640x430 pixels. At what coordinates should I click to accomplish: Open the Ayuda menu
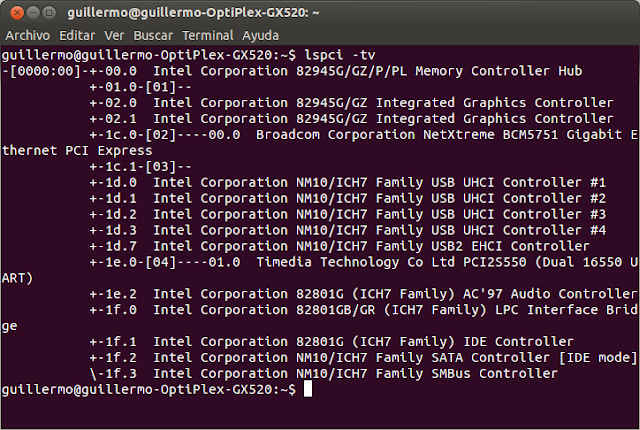point(260,35)
